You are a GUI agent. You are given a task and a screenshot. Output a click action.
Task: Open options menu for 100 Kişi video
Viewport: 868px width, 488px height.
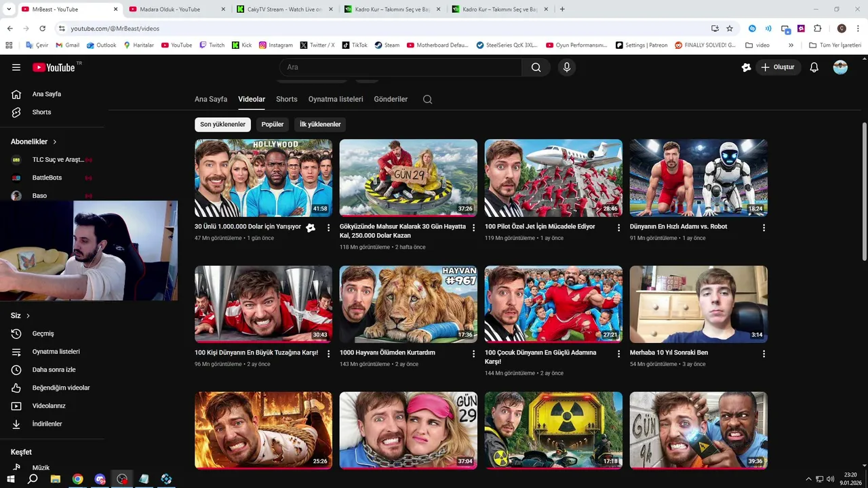329,354
